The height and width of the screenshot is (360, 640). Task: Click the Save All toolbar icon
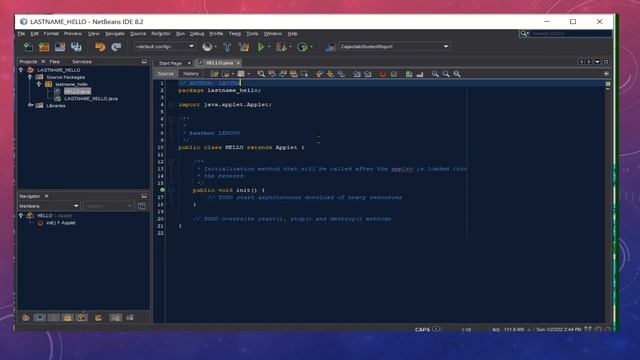point(76,47)
